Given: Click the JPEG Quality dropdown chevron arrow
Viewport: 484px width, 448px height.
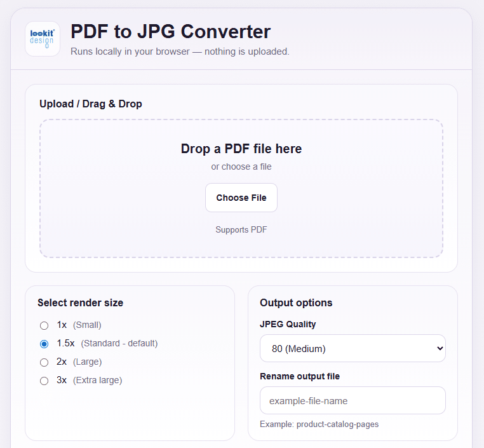Looking at the screenshot, I should pyautogui.click(x=440, y=348).
